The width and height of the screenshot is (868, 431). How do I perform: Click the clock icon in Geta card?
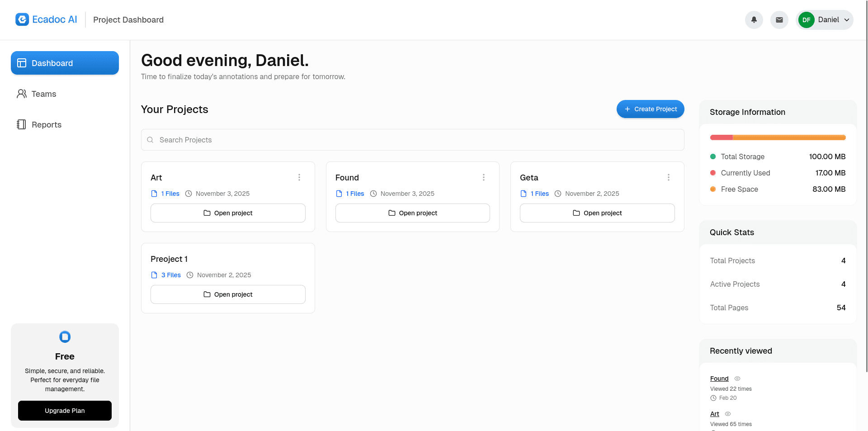point(558,194)
